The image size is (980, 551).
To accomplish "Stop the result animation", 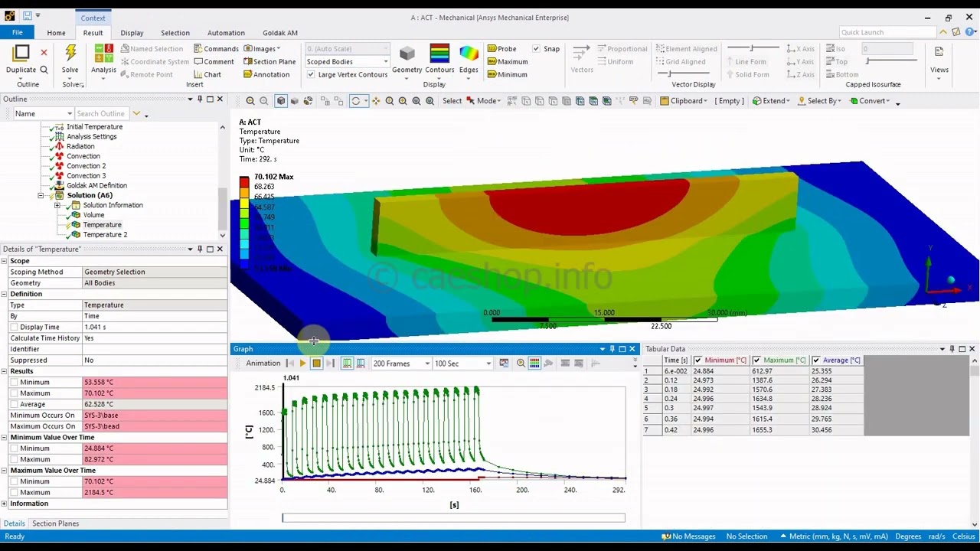I will point(316,364).
